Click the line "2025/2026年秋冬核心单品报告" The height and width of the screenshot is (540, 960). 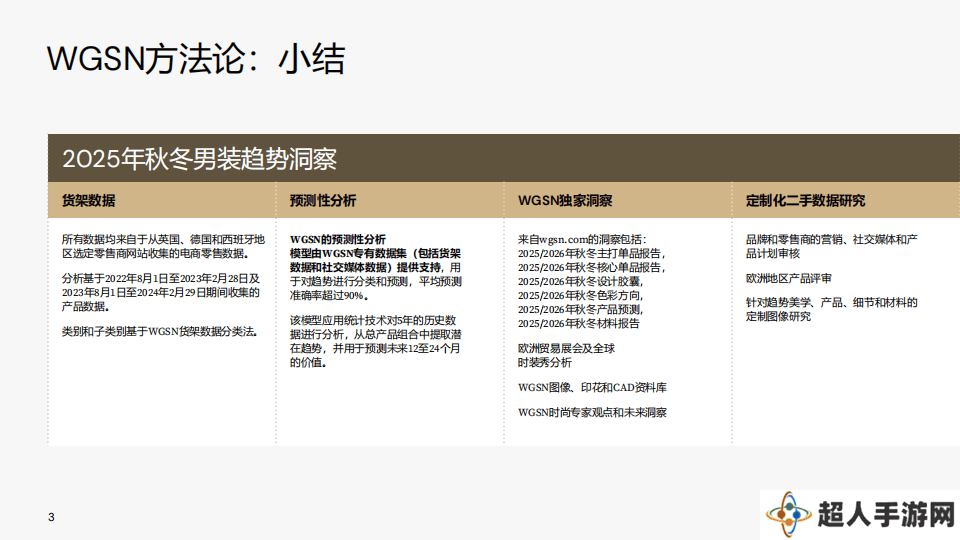pos(591,268)
